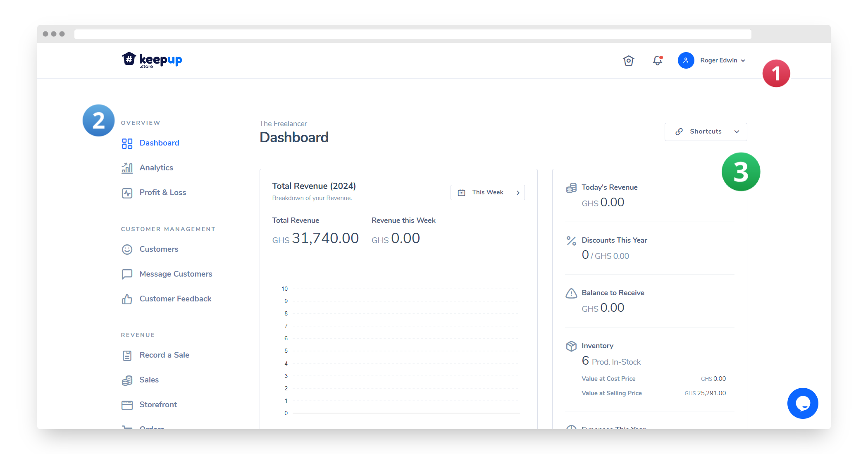Navigate to the Sales section
Image resolution: width=868 pixels, height=454 pixels.
pos(149,380)
